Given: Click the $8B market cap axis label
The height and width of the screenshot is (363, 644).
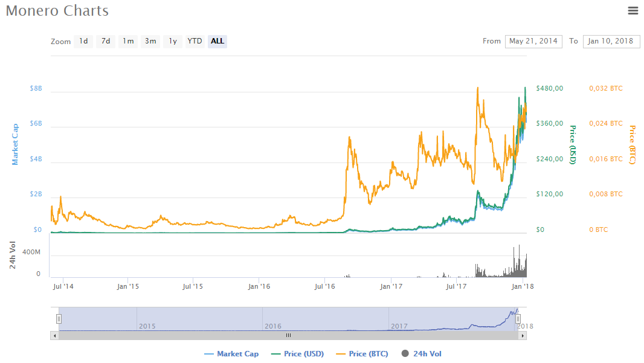Looking at the screenshot, I should point(36,88).
